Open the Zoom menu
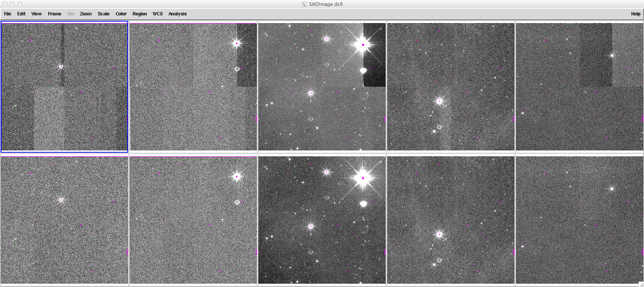644x287 pixels. click(86, 14)
